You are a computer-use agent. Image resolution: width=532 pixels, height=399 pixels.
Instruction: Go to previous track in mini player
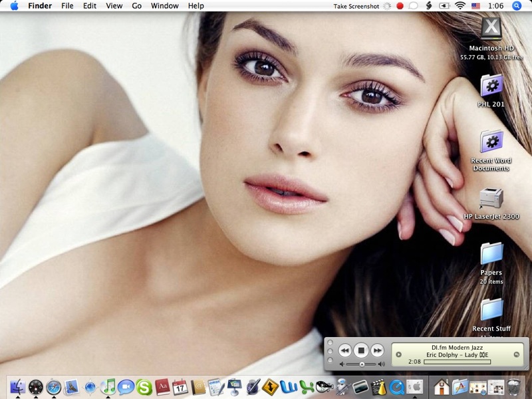(344, 350)
